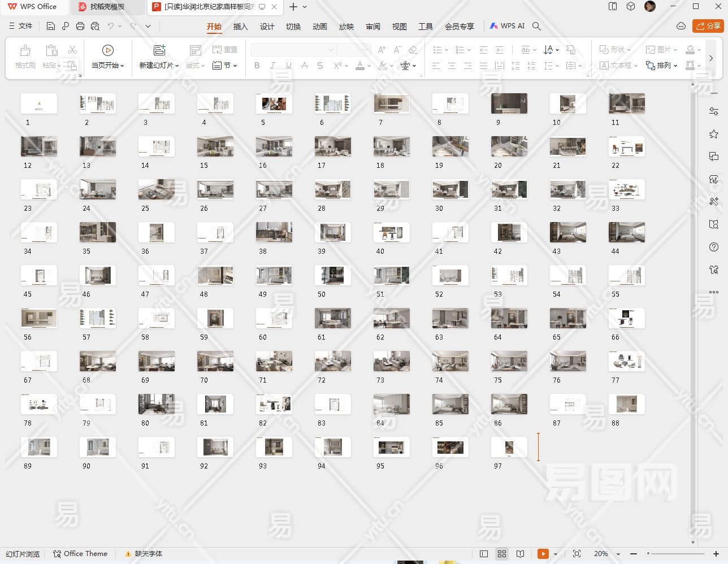Expand the zoom percentage dropdown
The width and height of the screenshot is (728, 564).
(618, 554)
